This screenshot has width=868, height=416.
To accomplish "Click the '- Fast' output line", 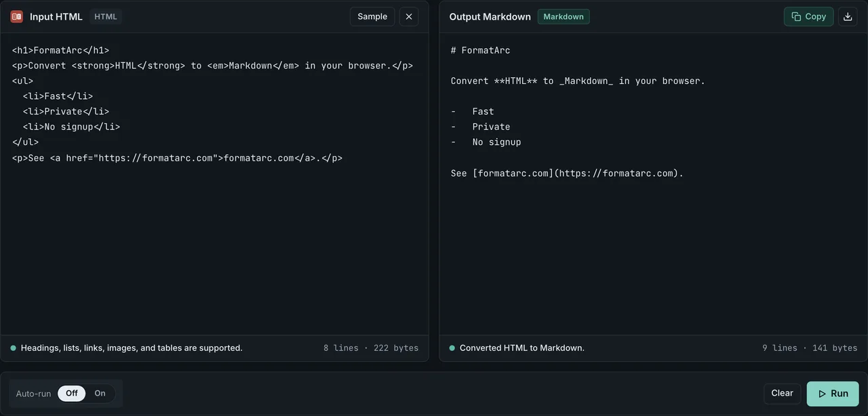I will point(473,111).
